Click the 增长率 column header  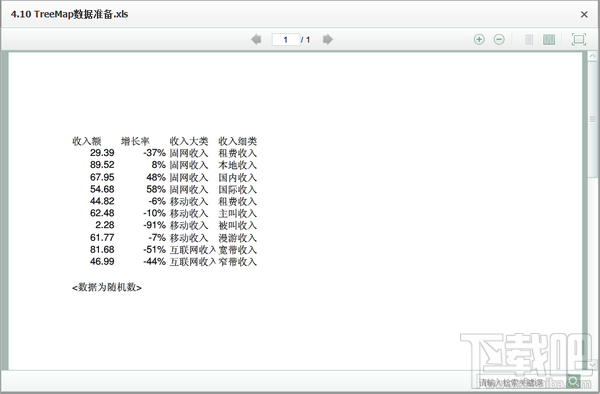[x=135, y=141]
